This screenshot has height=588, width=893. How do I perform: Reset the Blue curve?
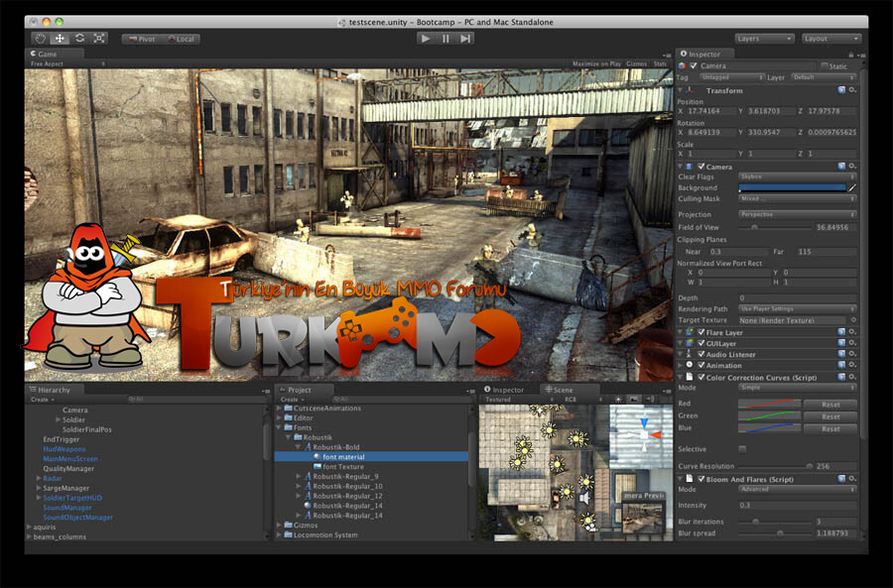[830, 428]
